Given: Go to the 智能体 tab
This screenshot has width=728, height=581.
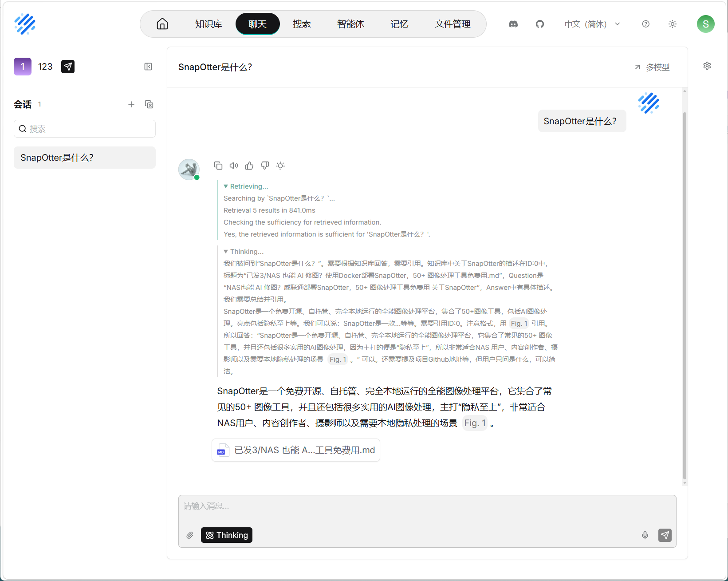Looking at the screenshot, I should [350, 24].
